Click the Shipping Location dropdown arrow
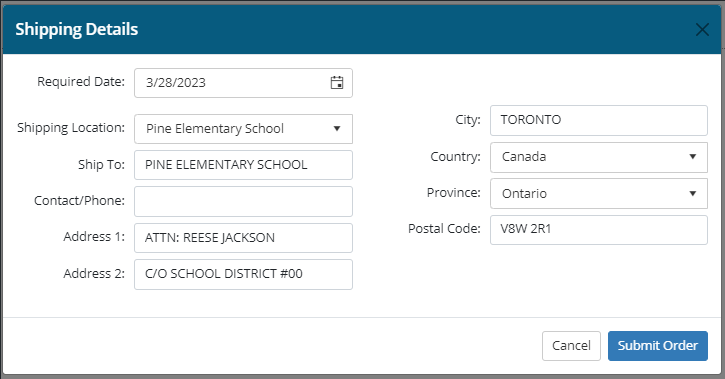Screen dimensions: 725x379 [x=337, y=128]
